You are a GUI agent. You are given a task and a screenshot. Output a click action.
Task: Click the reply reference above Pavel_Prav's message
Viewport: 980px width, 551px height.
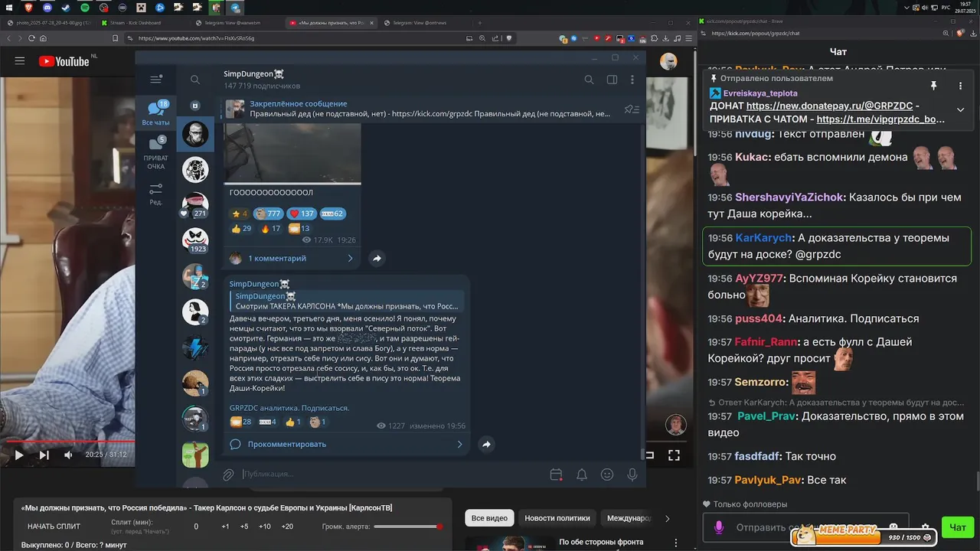pyautogui.click(x=835, y=403)
